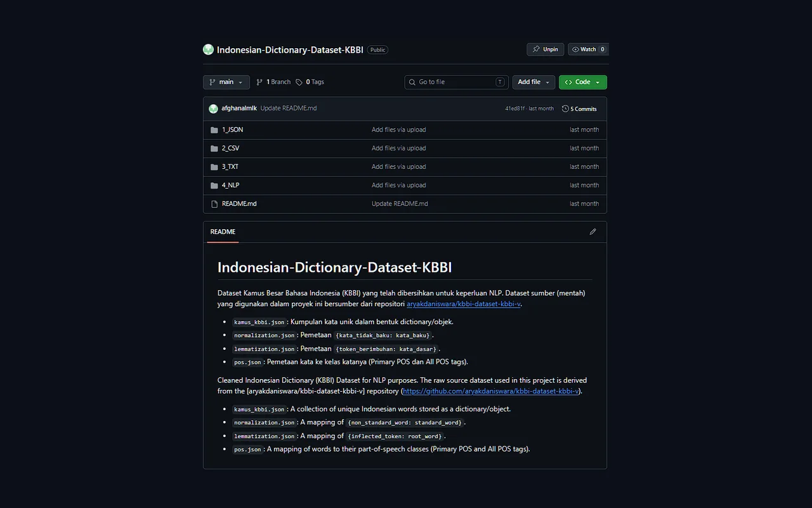This screenshot has height=508, width=812.
Task: Click the {token_berimbuhan: kata_dasar} code snippet
Action: point(386,349)
